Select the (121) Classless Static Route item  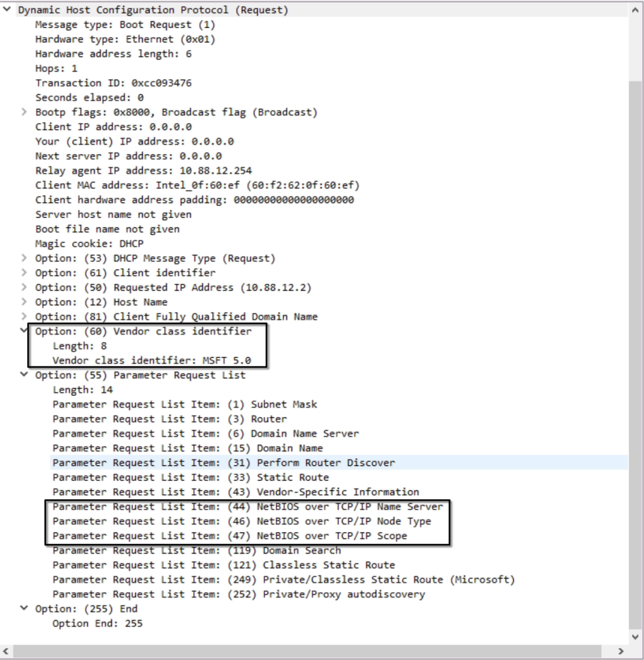(x=224, y=565)
